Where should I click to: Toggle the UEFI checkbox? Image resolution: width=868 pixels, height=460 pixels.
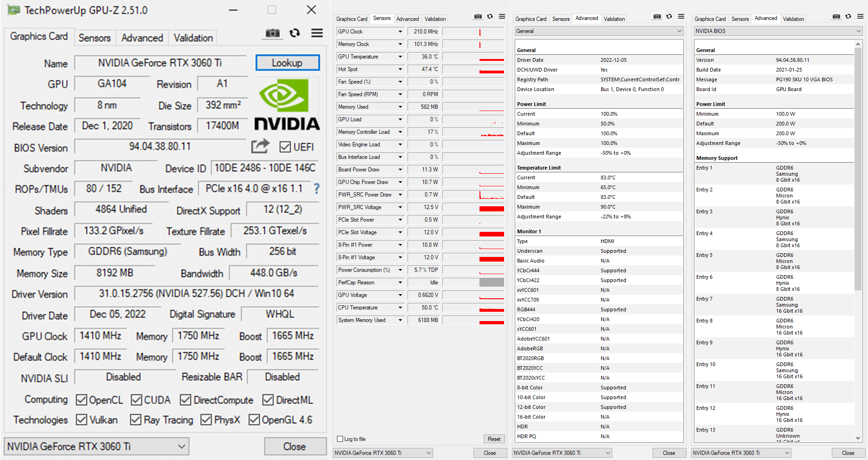pos(285,147)
